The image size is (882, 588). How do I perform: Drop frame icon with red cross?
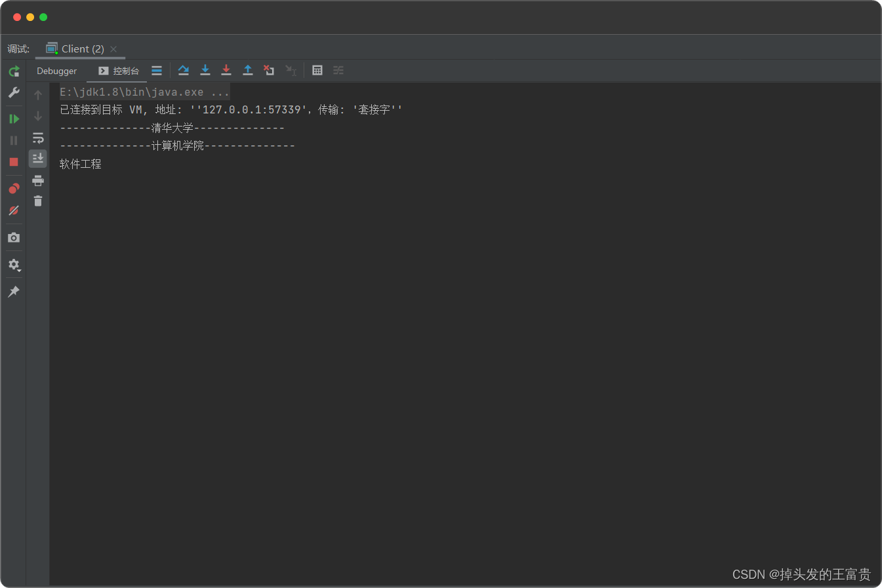pos(269,70)
